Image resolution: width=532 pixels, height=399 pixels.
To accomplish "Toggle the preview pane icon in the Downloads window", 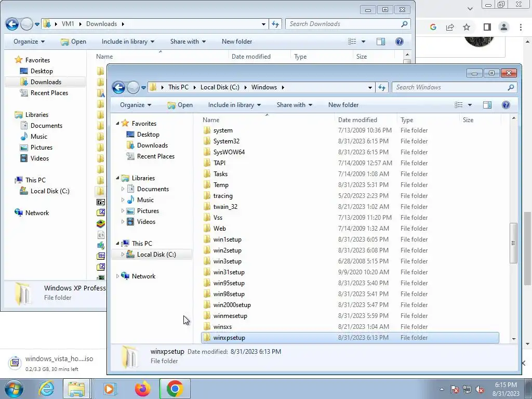I will point(381,42).
